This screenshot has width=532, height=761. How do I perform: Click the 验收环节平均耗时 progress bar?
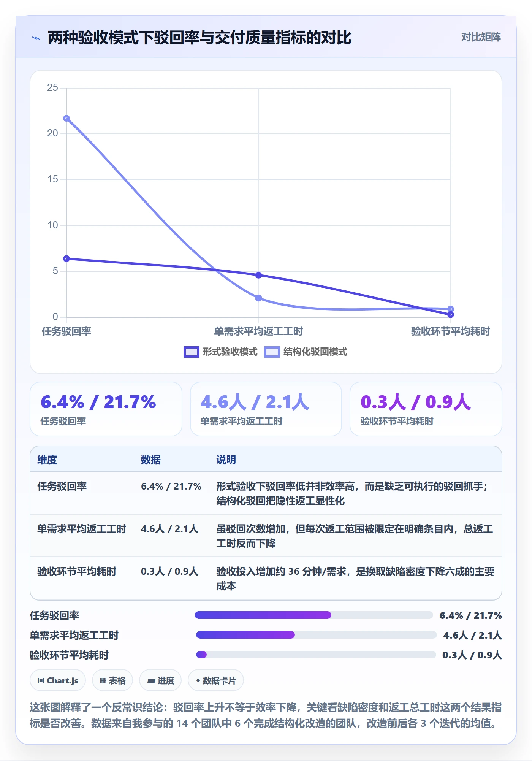[316, 655]
